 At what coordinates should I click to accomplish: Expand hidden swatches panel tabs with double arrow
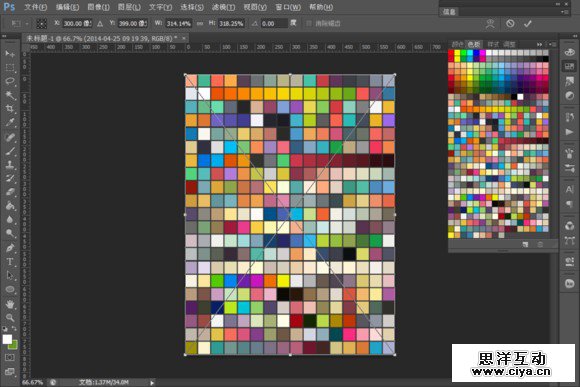(539, 44)
